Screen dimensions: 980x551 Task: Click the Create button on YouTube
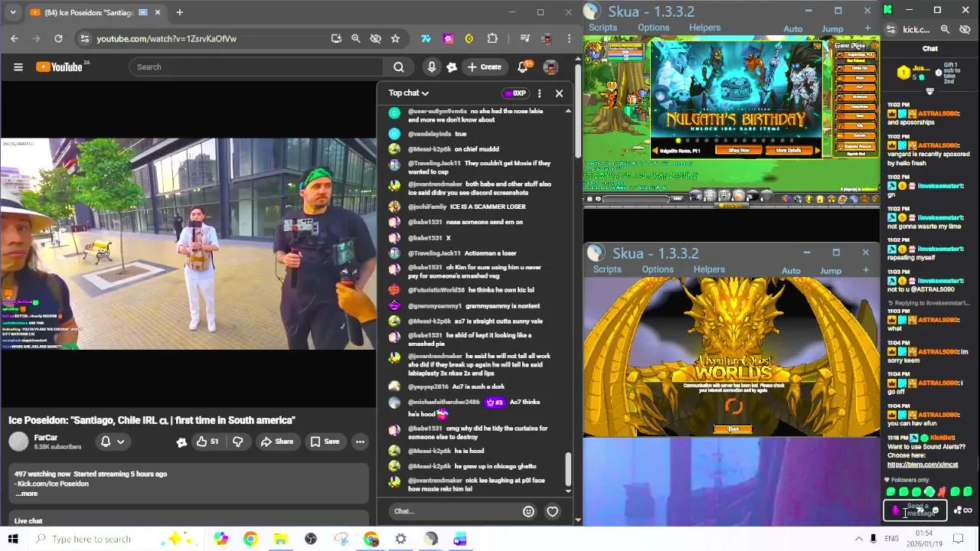[x=484, y=67]
